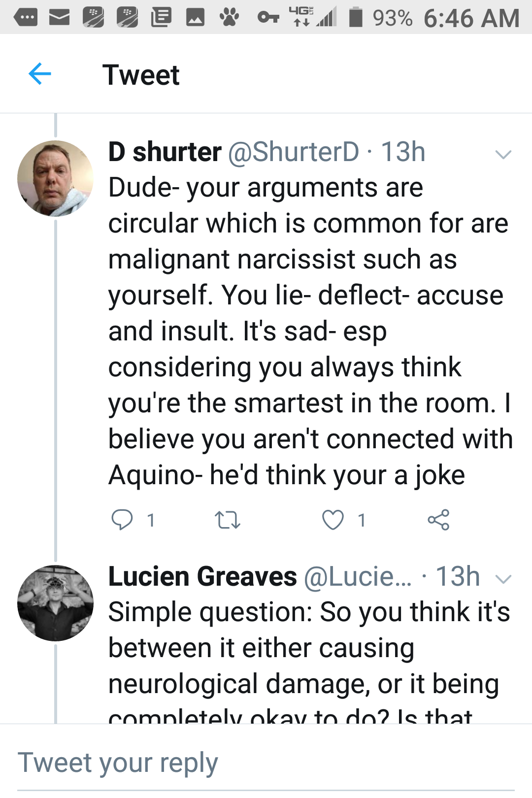This screenshot has height=798, width=532.
Task: Share D shurter's tweet
Action: pyautogui.click(x=438, y=520)
